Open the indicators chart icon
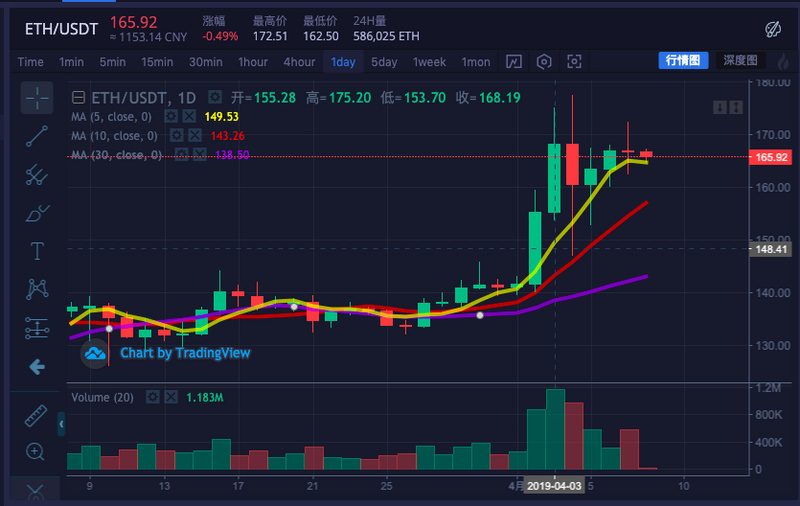This screenshot has width=800, height=506. [x=513, y=62]
